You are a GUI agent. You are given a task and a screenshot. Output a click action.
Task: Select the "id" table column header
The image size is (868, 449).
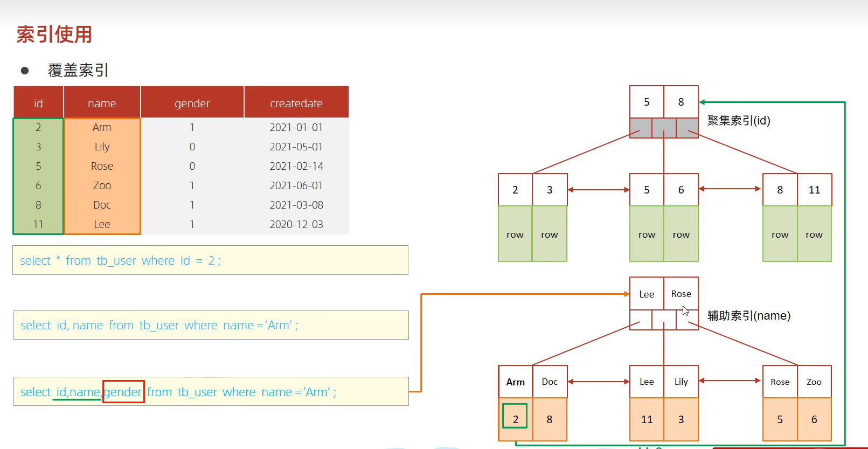point(38,103)
